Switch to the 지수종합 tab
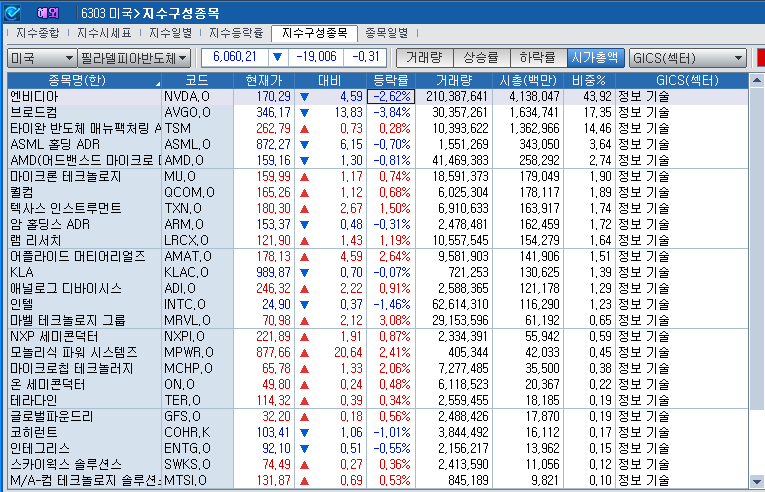Image resolution: width=765 pixels, height=492 pixels. (38, 33)
